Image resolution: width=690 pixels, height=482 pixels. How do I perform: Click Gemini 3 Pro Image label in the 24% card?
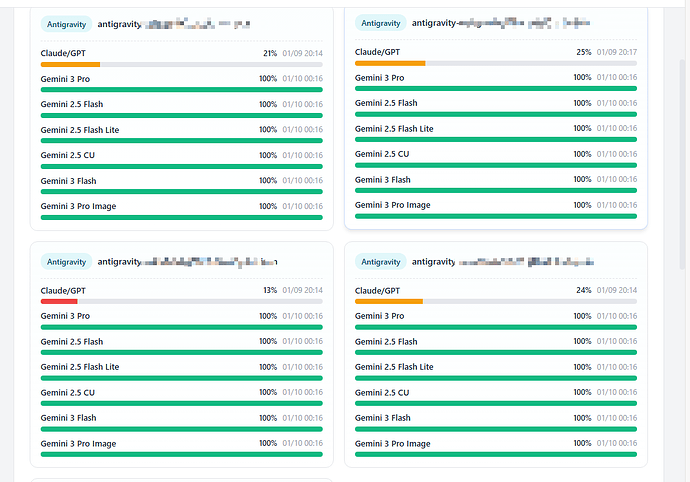(393, 444)
